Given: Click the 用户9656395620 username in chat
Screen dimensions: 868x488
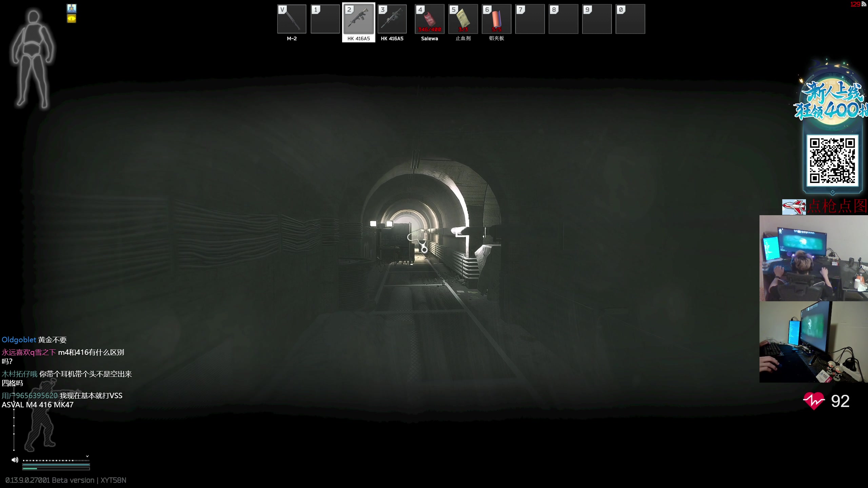Looking at the screenshot, I should (x=30, y=396).
